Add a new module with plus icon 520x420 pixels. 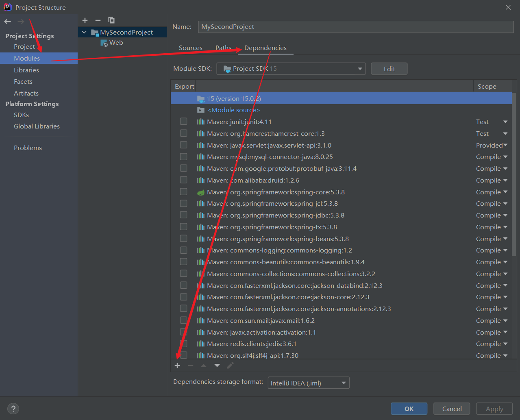coord(85,20)
